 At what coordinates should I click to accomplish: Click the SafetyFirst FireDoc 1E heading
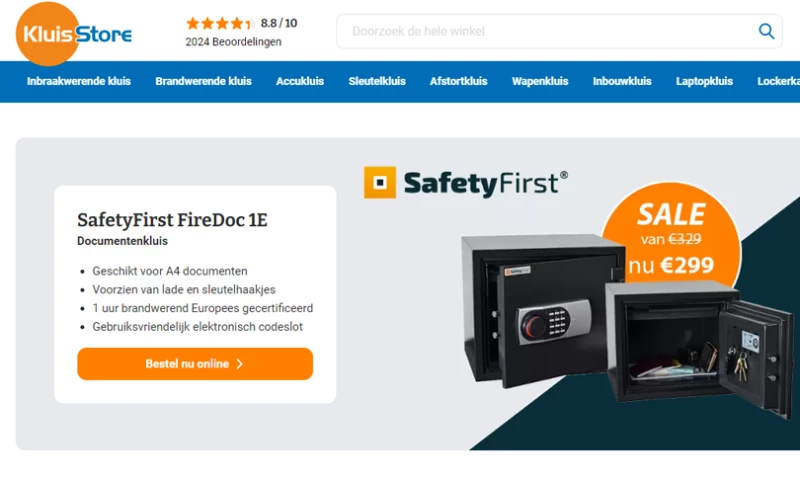[x=172, y=220]
